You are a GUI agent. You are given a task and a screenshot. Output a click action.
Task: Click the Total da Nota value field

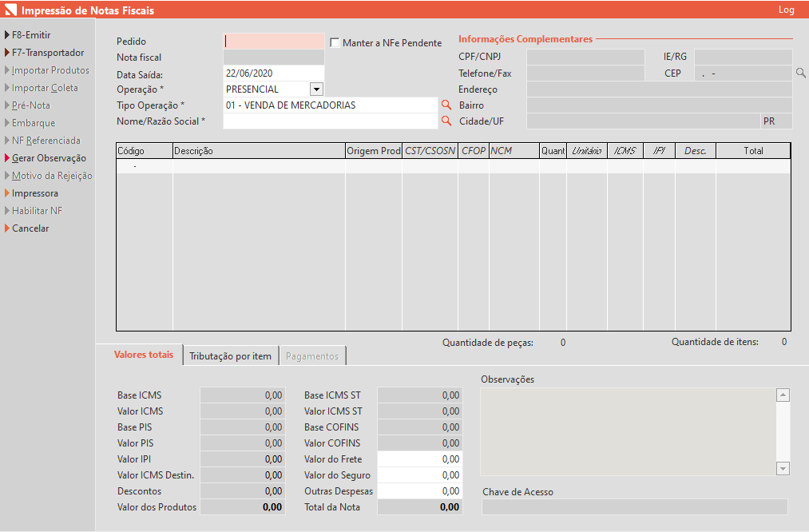pyautogui.click(x=420, y=507)
